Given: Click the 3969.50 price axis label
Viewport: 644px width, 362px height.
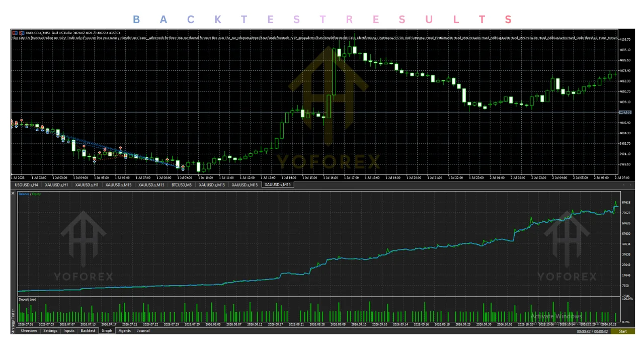Looking at the screenshot, I should pyautogui.click(x=625, y=164).
